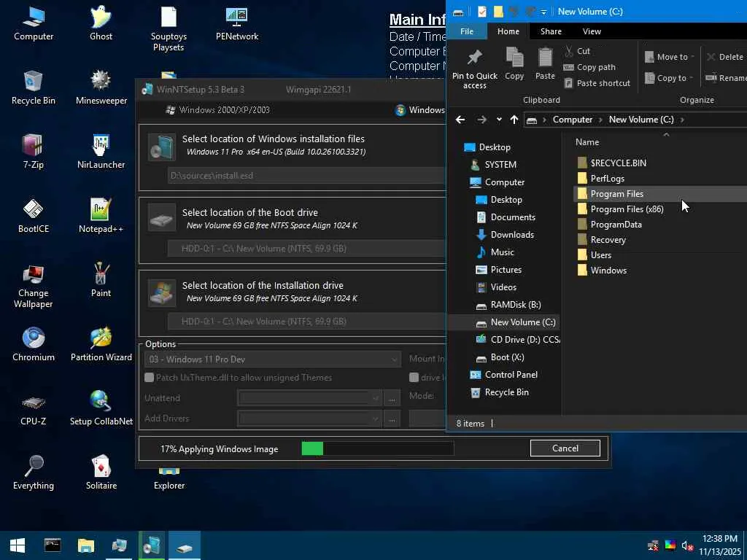Screen dimensions: 747x560
Task: Open the File tab in Explorer
Action: click(x=467, y=31)
